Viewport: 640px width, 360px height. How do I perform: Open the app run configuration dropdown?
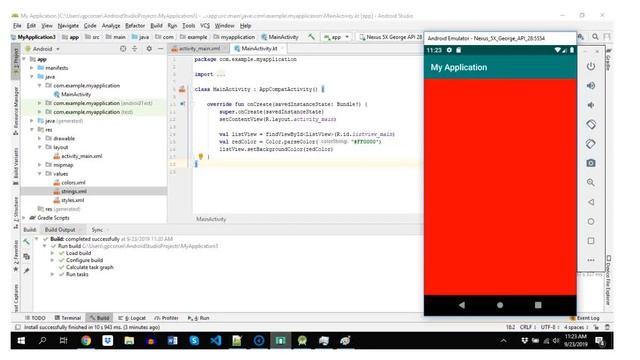[336, 37]
